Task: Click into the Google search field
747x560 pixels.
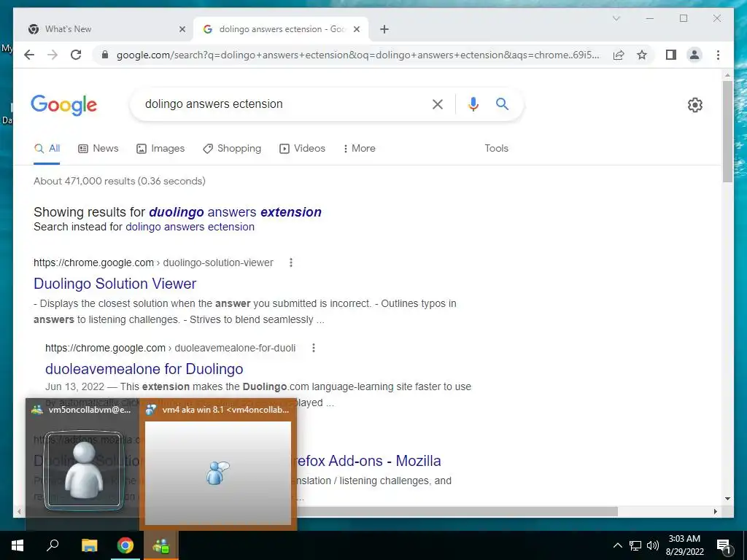Action: click(x=286, y=104)
